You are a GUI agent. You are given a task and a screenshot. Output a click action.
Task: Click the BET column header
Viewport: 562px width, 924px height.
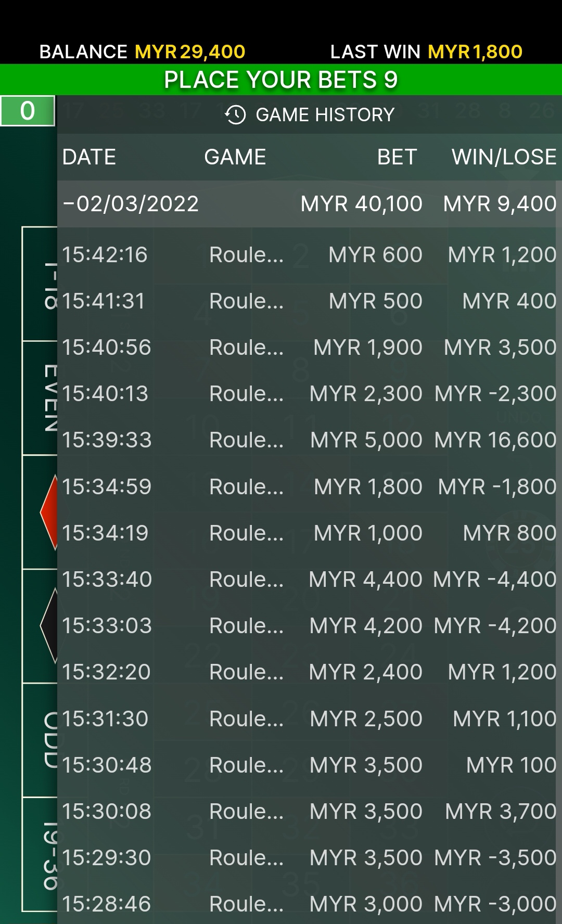click(x=397, y=157)
